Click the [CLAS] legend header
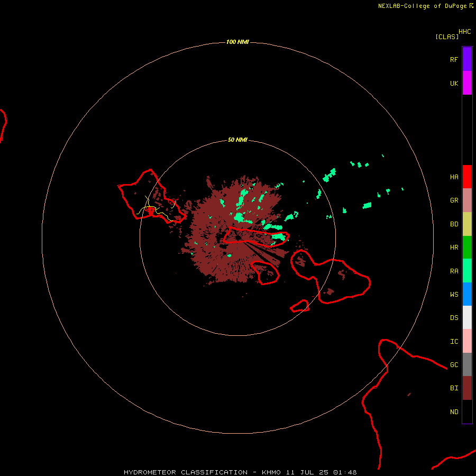476x476 pixels. [x=447, y=36]
